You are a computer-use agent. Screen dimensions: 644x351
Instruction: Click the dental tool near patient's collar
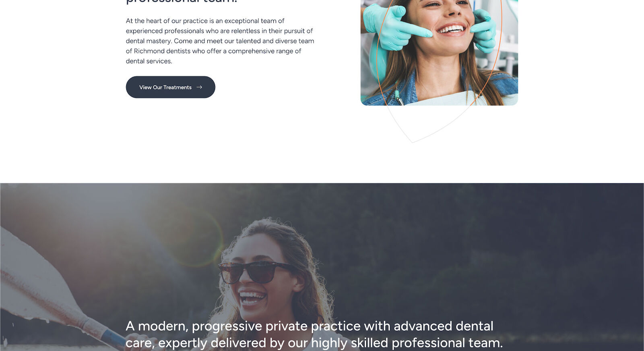coord(398,95)
